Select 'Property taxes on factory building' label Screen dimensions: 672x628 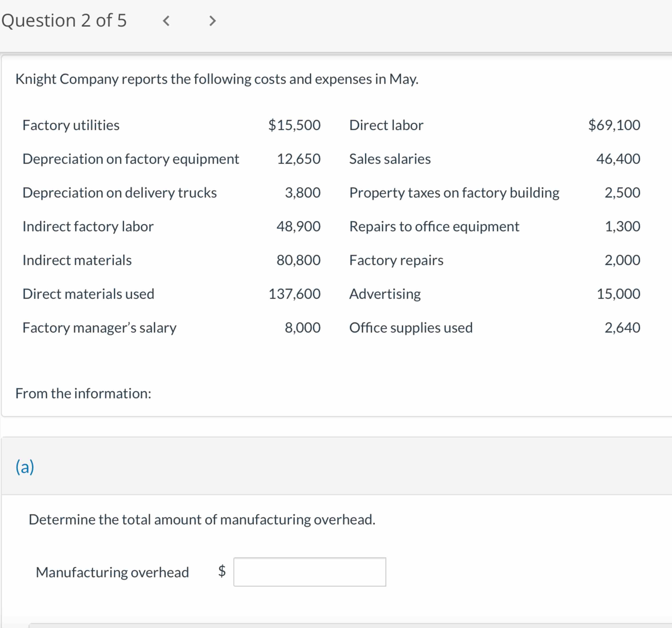tap(454, 193)
